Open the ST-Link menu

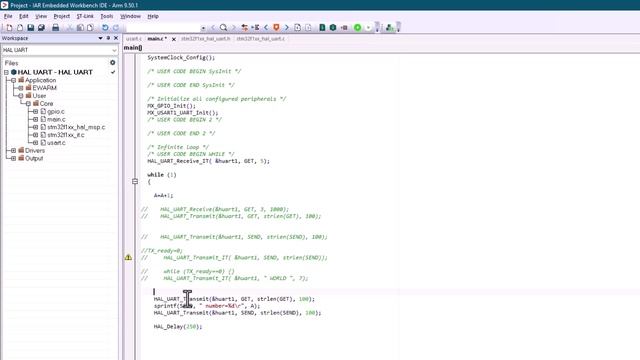pos(85,16)
